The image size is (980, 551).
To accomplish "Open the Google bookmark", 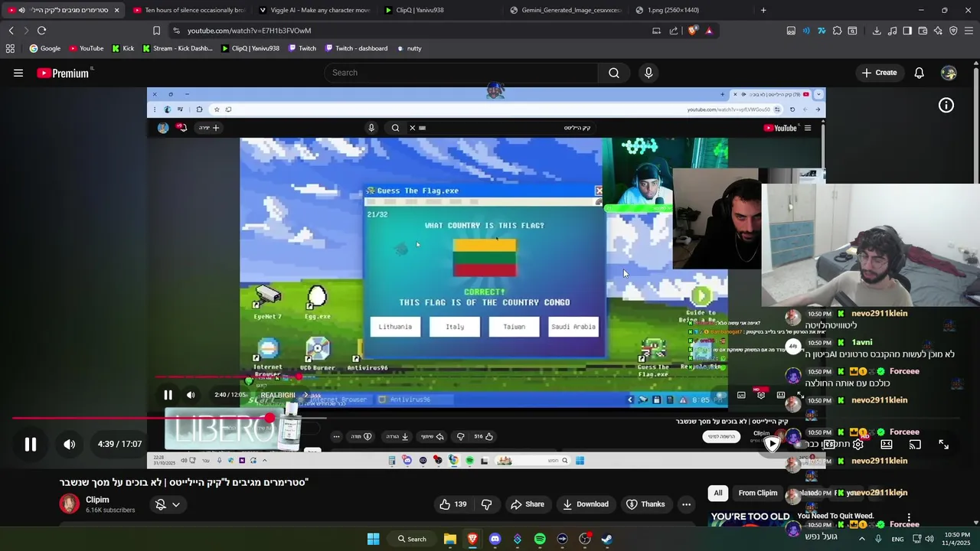I will point(45,48).
